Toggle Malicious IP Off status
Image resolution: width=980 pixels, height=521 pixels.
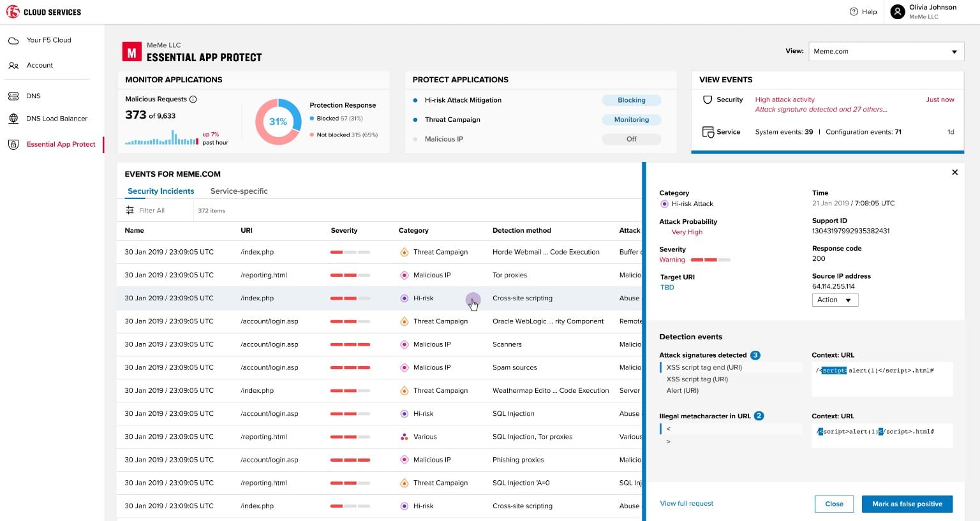pos(631,139)
